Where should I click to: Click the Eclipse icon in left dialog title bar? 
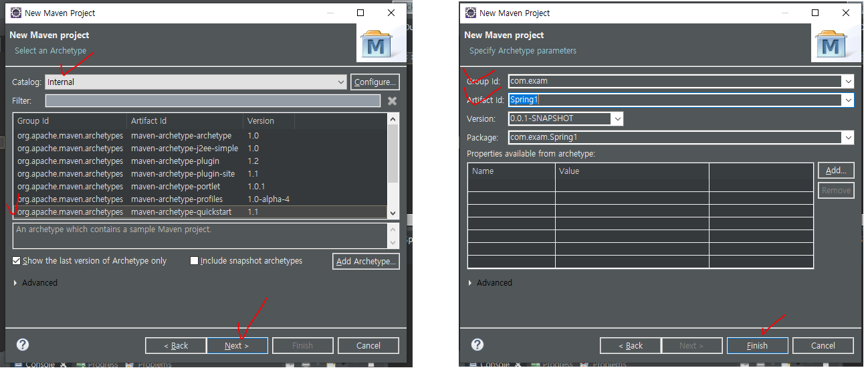coord(15,13)
